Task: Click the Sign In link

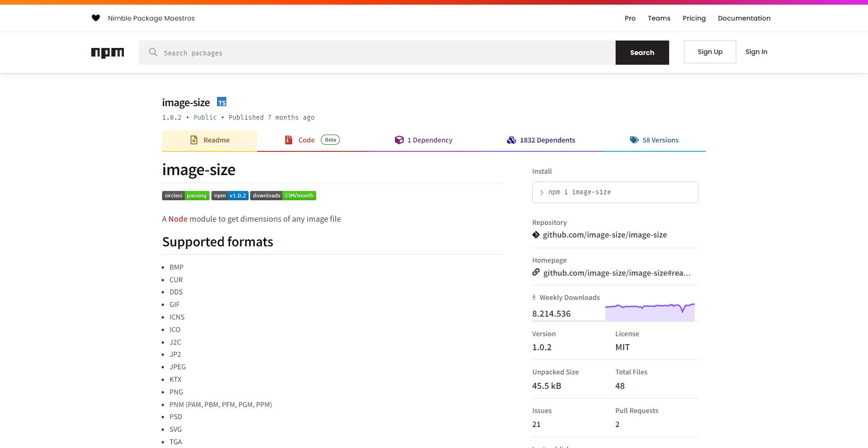Action: click(756, 52)
